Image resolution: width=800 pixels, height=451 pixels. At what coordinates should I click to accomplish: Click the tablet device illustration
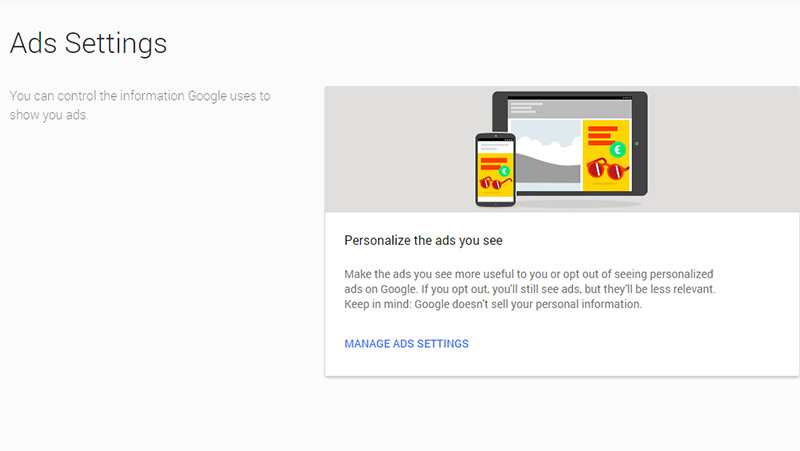point(570,144)
